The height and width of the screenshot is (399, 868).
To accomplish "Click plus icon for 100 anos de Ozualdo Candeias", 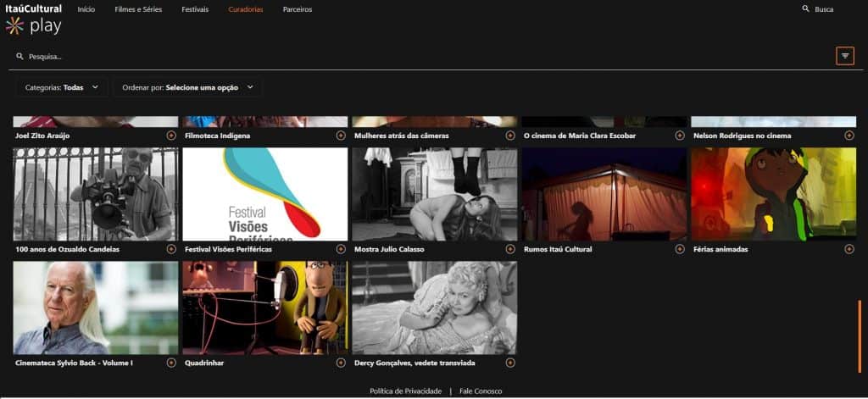I will (x=171, y=249).
